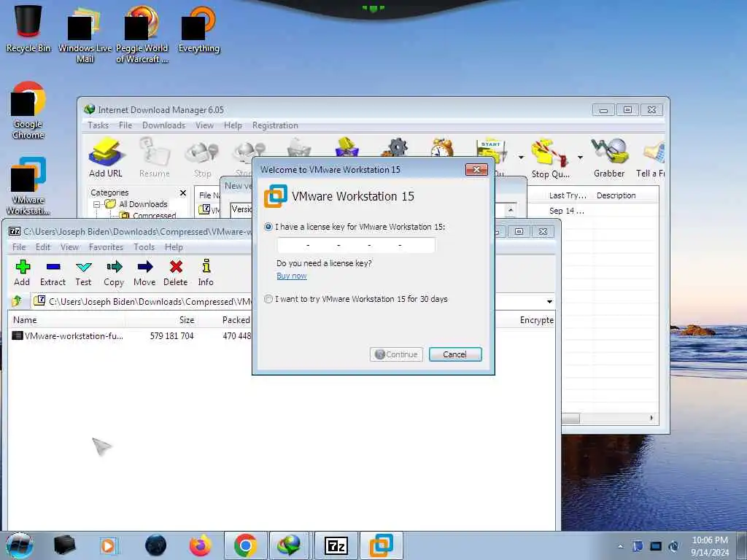The height and width of the screenshot is (560, 747).
Task: Switch to 7-Zip in the taskbar
Action: click(x=336, y=545)
